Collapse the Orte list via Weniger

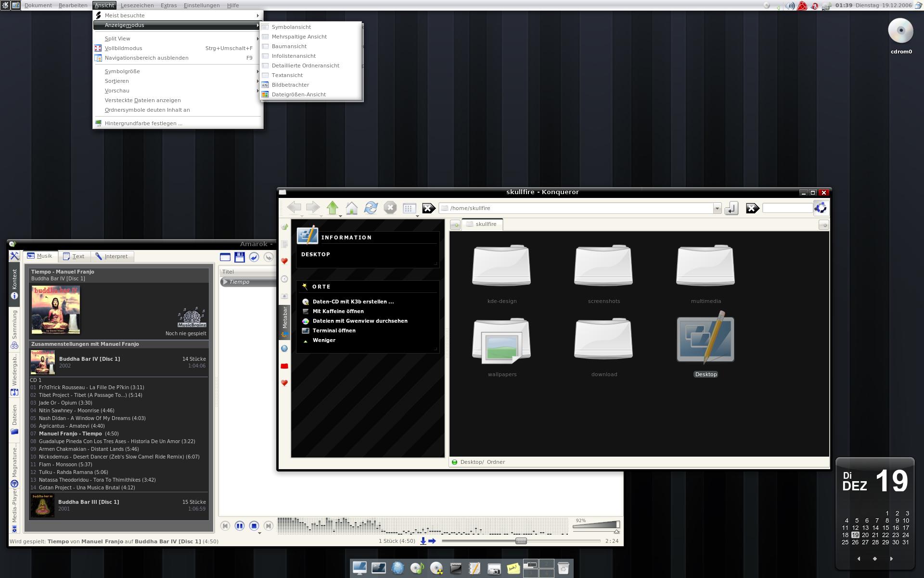(324, 340)
